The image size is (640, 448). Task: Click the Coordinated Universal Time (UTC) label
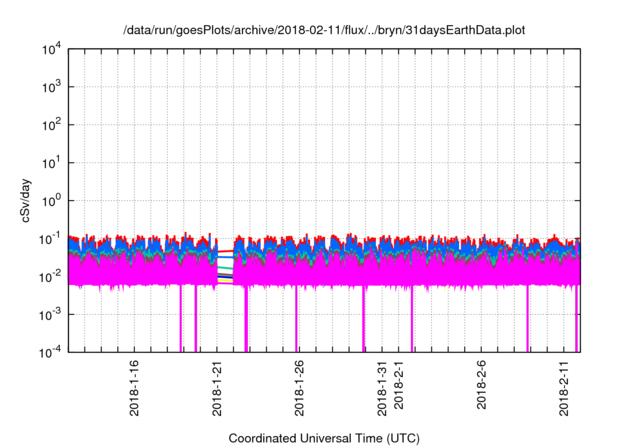click(x=324, y=439)
